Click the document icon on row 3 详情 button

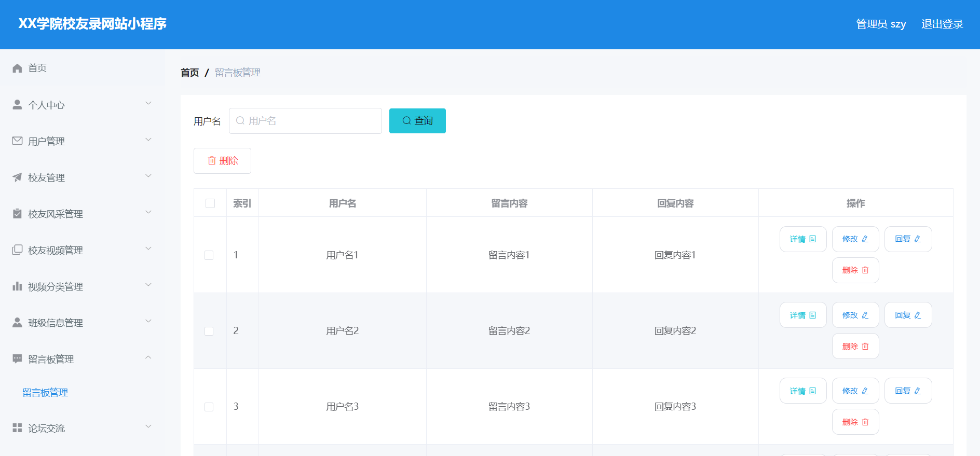[x=813, y=391]
